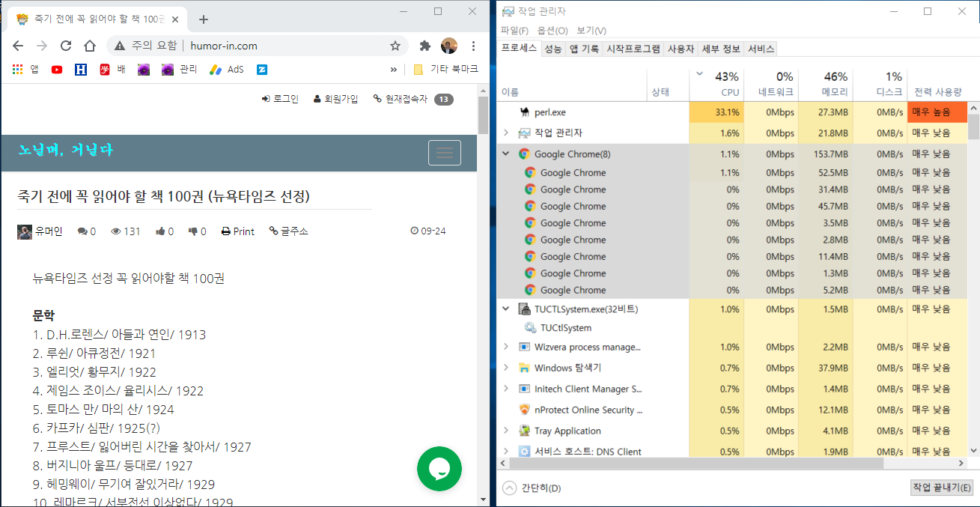Switch to the 사용자 tab
The image size is (980, 507).
(681, 49)
